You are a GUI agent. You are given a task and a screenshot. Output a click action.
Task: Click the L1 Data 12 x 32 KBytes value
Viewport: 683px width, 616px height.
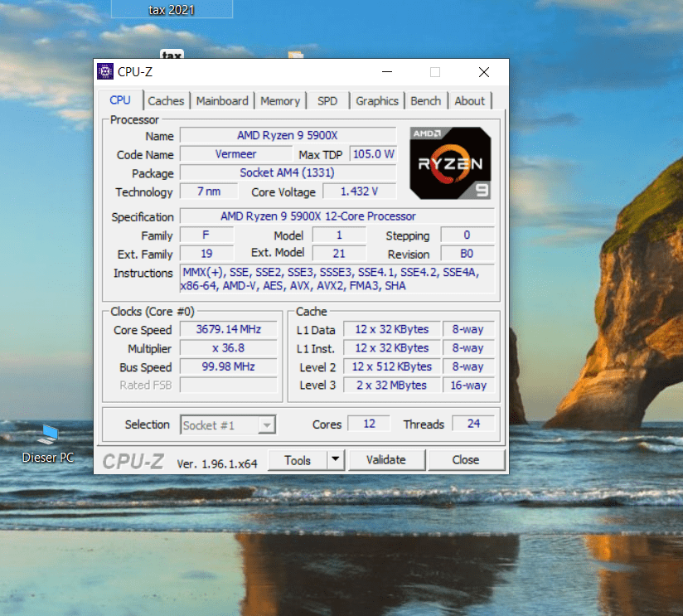391,329
